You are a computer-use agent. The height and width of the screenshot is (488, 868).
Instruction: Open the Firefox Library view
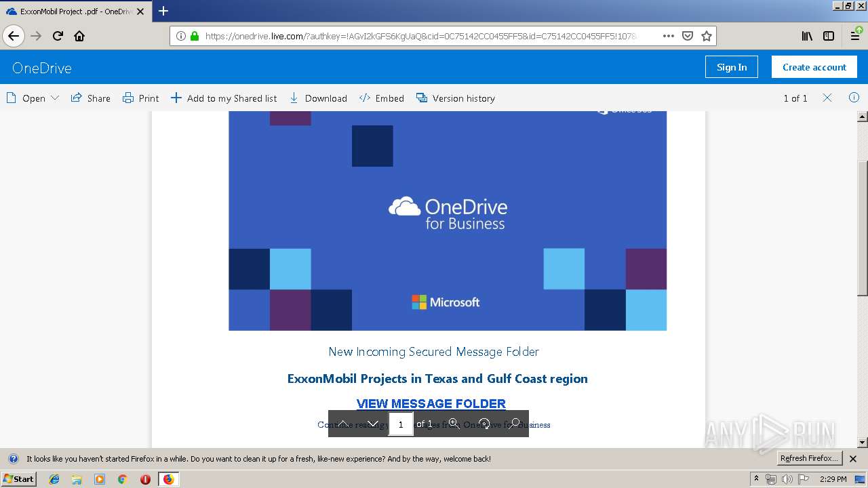point(807,36)
